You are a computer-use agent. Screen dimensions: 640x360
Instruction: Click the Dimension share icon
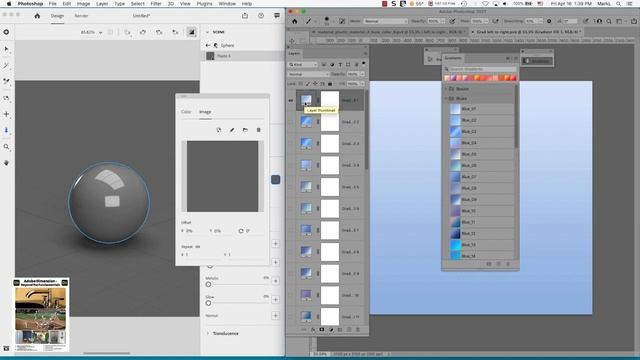coord(245,16)
